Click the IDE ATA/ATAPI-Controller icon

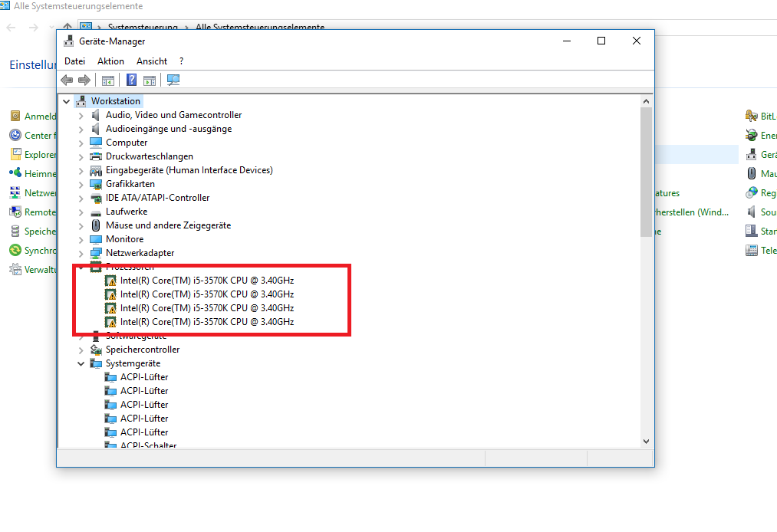click(96, 198)
